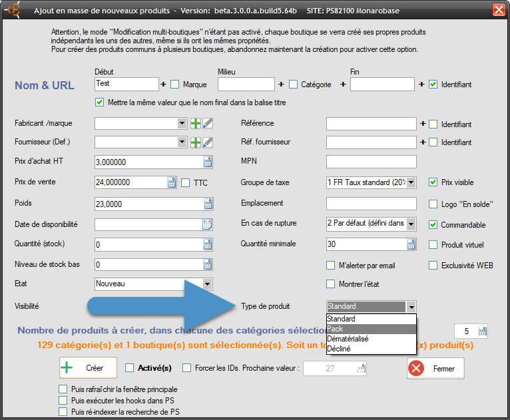Image resolution: width=510 pixels, height=420 pixels.
Task: Click green plus icon next to Fabricant /marque
Action: click(x=196, y=123)
